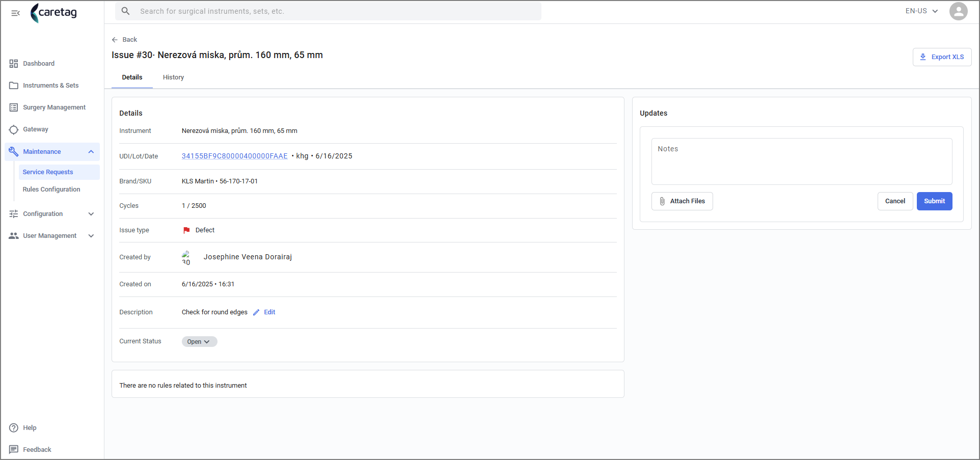Open the Open status dropdown
Viewport: 980px width, 460px height.
point(199,342)
